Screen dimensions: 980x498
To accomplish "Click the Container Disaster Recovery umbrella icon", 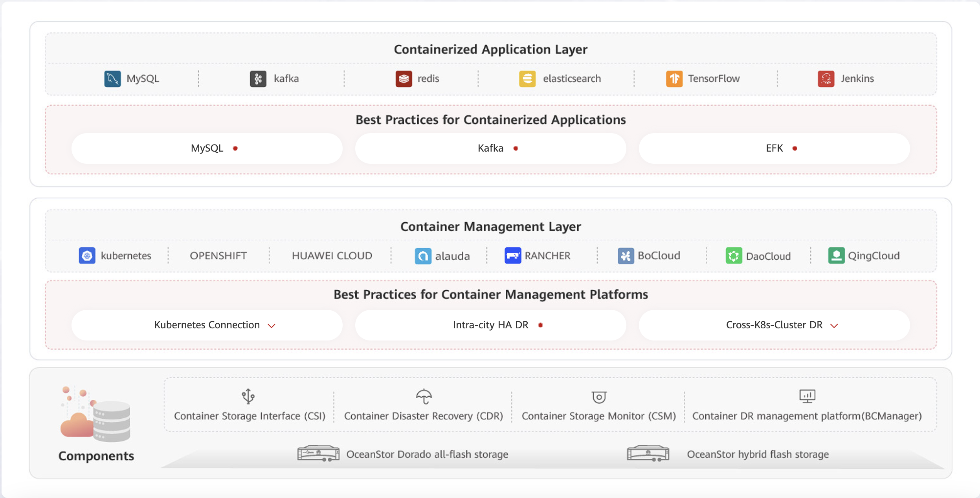I will click(424, 396).
